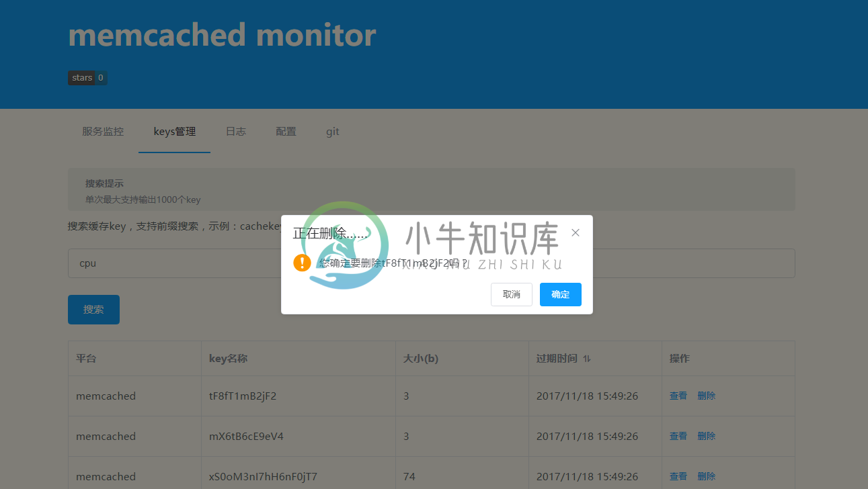Viewport: 868px width, 489px height.
Task: Click the 搜索提示 hint heading
Action: [x=104, y=183]
